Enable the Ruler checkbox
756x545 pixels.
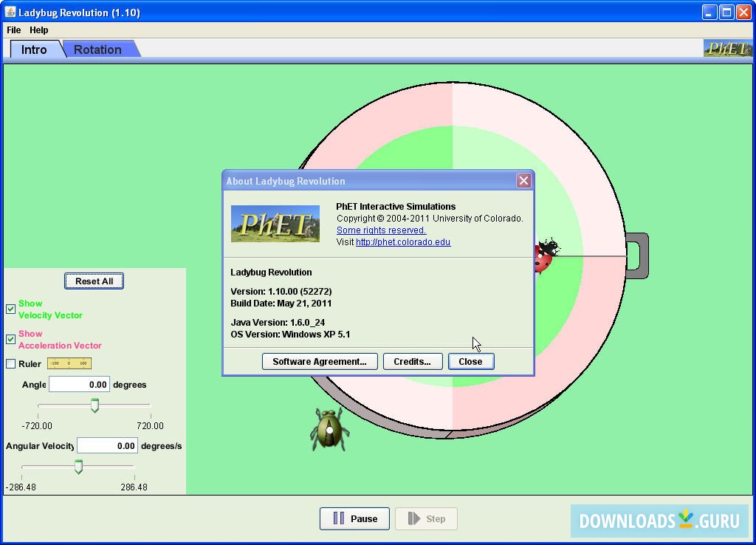click(10, 363)
